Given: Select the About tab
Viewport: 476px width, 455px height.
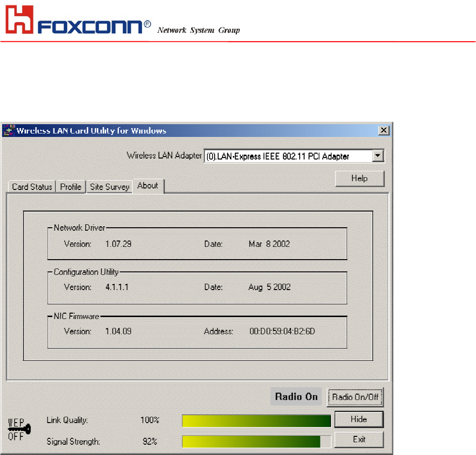Looking at the screenshot, I should click(x=148, y=186).
